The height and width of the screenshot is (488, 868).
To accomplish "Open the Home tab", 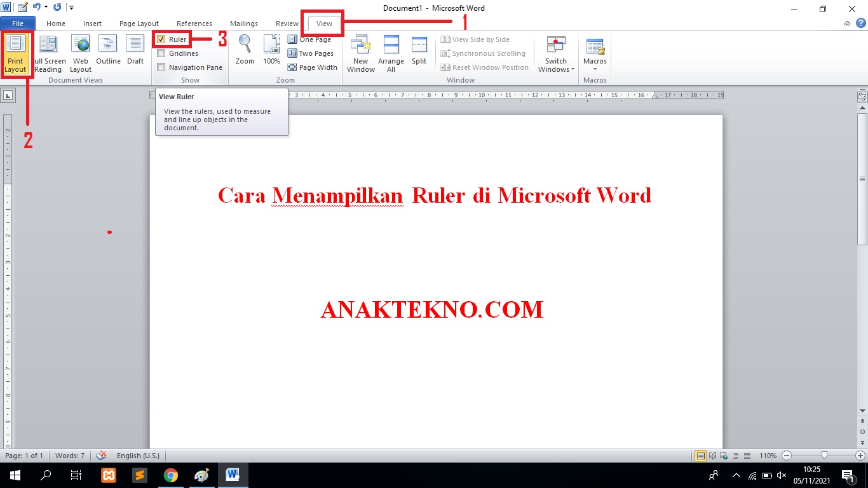I will pyautogui.click(x=56, y=24).
